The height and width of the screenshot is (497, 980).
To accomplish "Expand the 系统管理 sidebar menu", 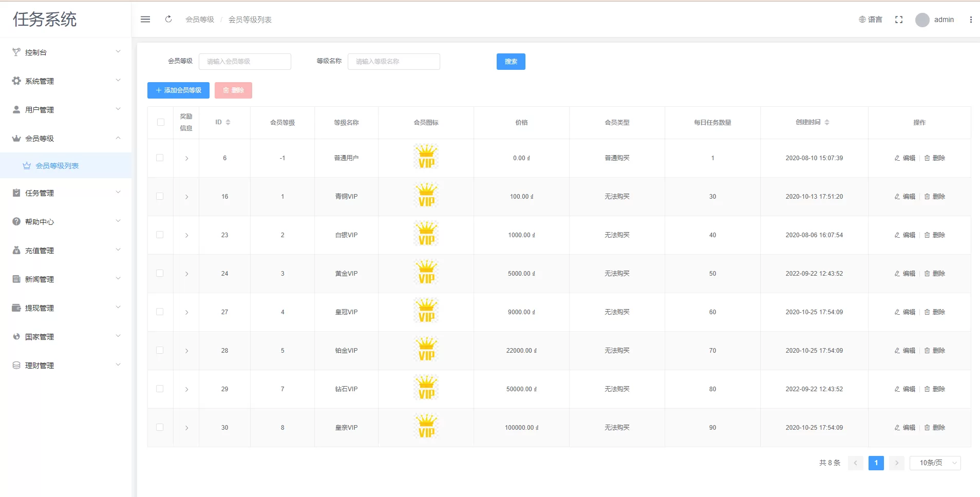I will pos(66,81).
